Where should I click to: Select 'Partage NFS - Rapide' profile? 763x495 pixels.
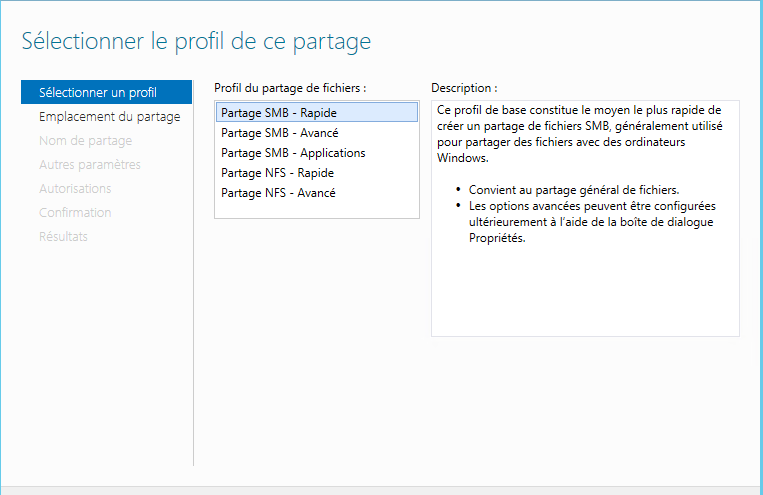point(317,172)
